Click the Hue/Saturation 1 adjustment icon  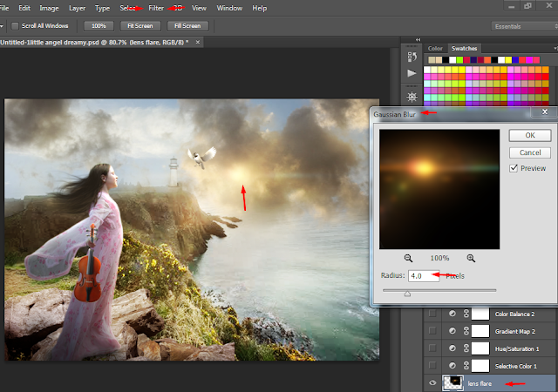tap(452, 348)
